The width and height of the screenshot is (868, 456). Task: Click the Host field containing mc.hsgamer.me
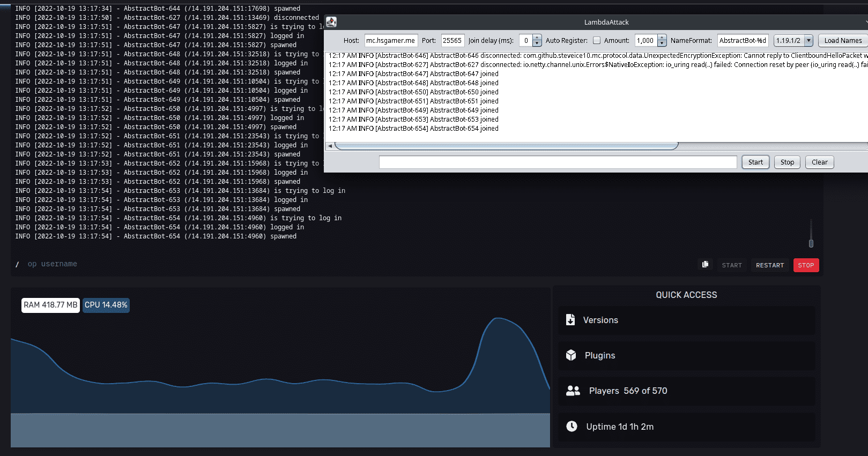391,41
